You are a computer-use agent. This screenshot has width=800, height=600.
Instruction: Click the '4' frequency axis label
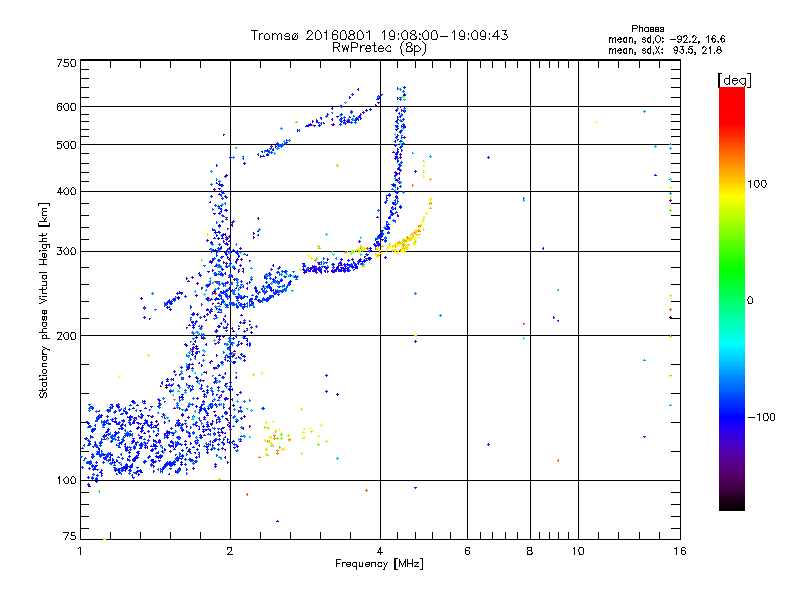(380, 551)
